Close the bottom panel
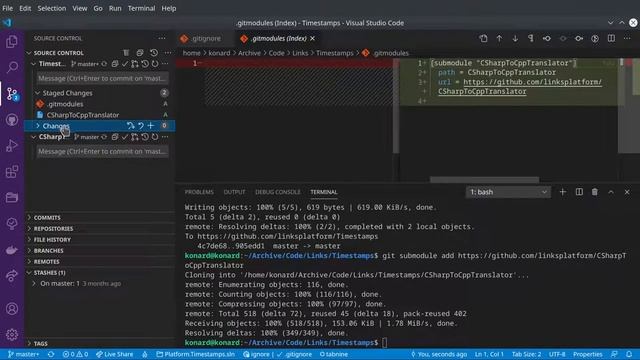Screen dimensions: 640x360 (x=627, y=192)
